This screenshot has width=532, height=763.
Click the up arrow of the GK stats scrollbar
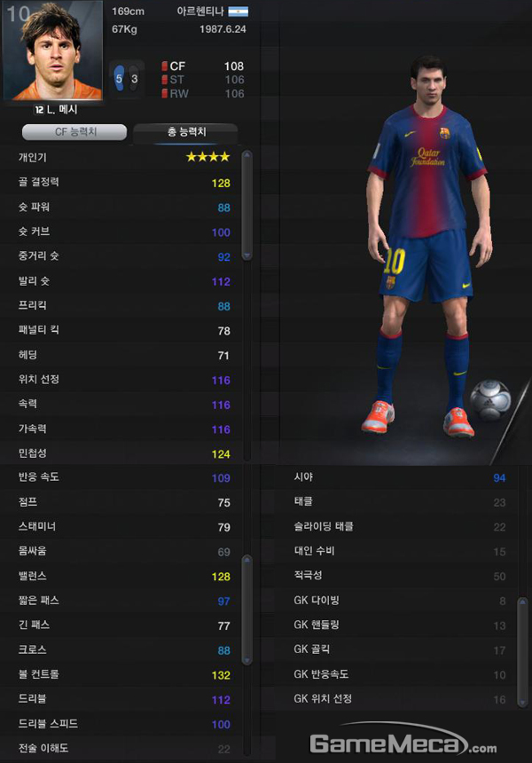(x=523, y=602)
